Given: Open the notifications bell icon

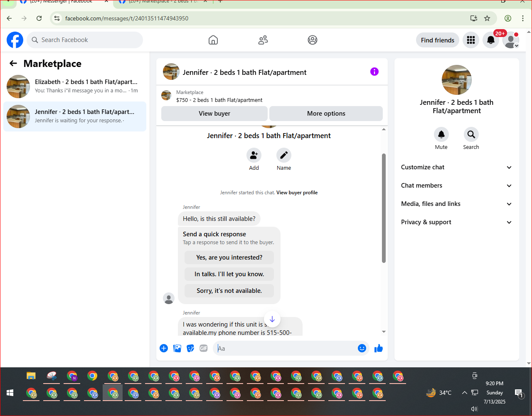Looking at the screenshot, I should pos(491,40).
